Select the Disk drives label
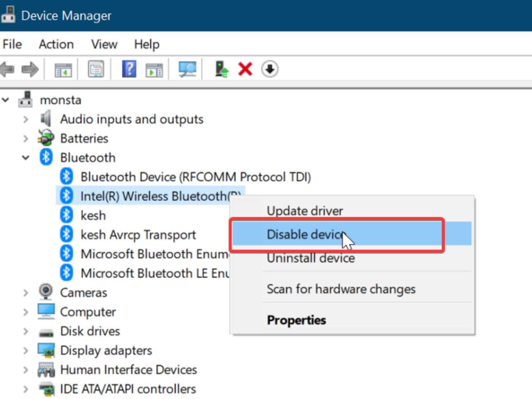The height and width of the screenshot is (399, 532). tap(90, 331)
